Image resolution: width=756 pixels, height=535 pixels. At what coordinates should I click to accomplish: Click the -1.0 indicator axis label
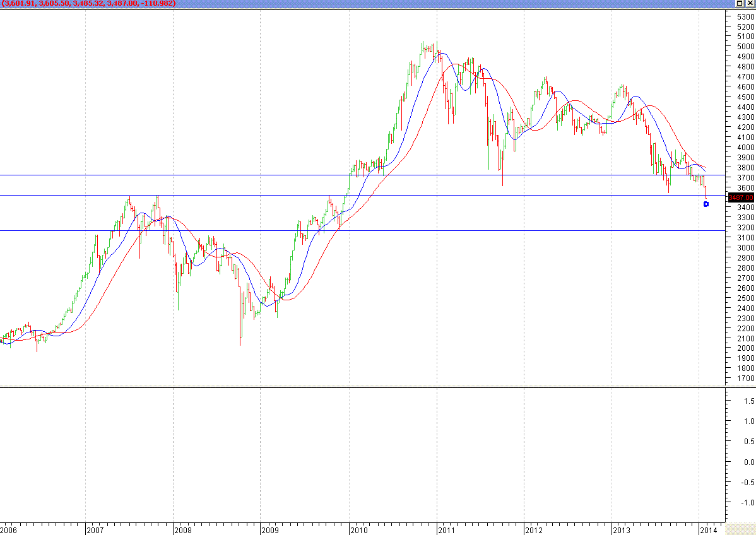(748, 502)
